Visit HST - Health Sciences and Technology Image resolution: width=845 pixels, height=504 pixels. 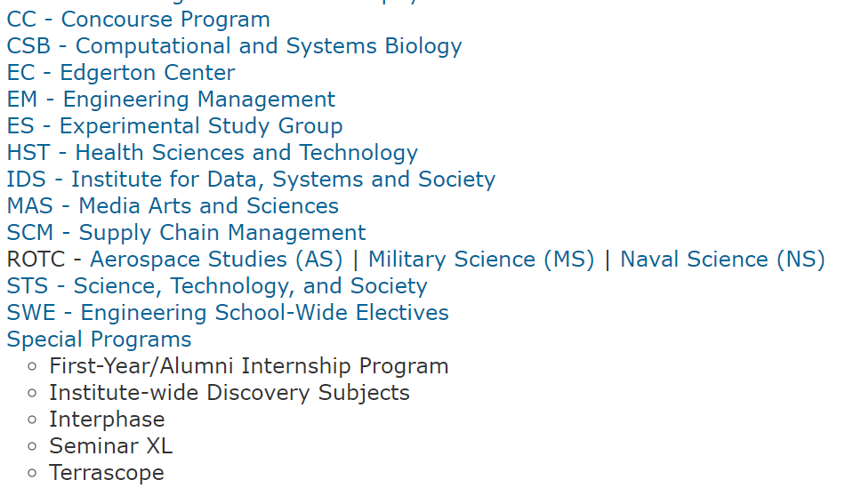click(212, 153)
